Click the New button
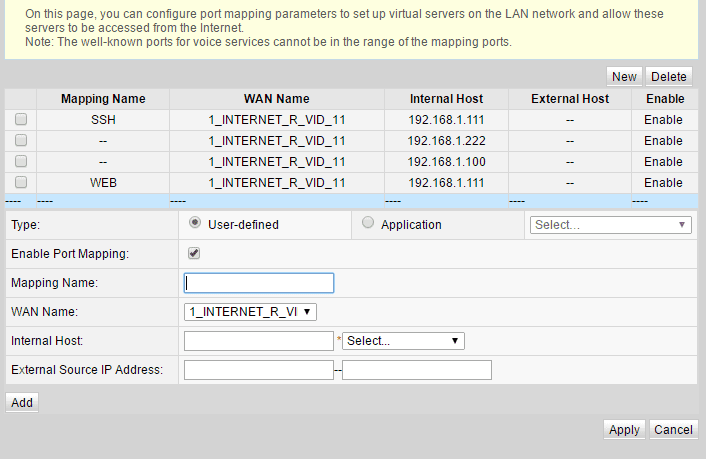 624,77
